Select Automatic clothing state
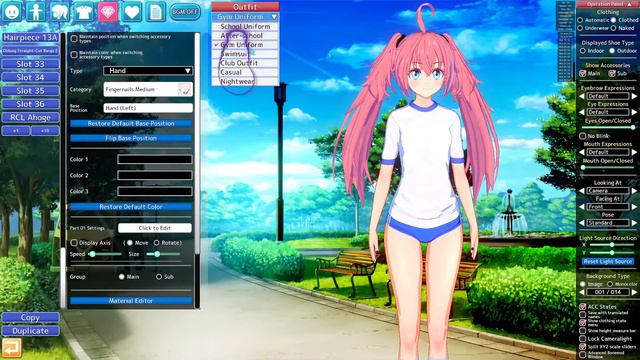The width and height of the screenshot is (640, 360). point(580,20)
